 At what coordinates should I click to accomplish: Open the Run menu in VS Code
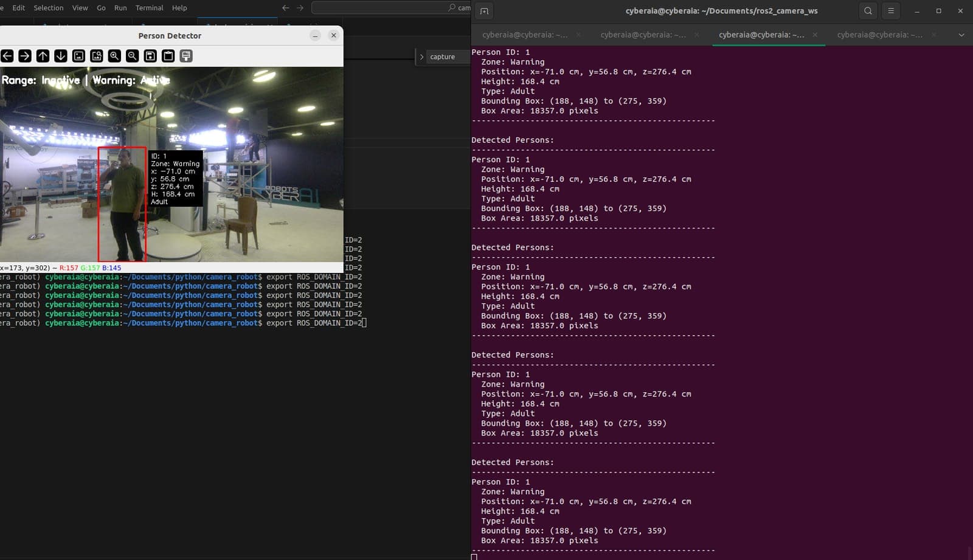click(120, 8)
